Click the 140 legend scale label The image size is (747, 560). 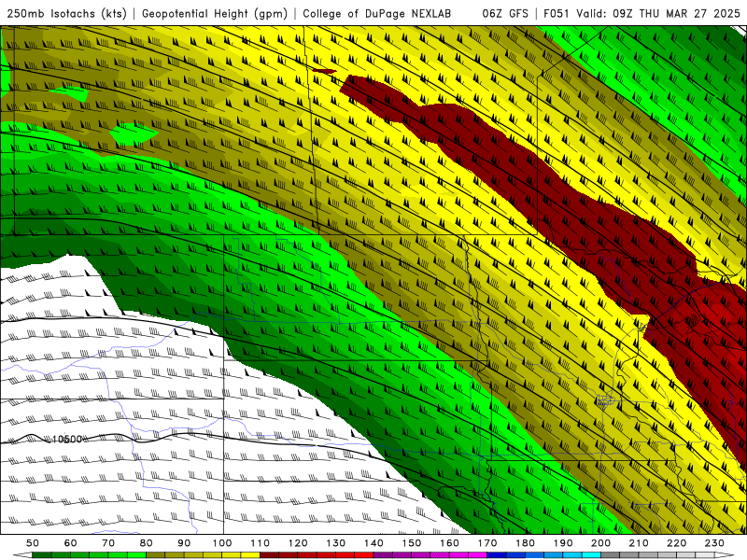pos(373,543)
